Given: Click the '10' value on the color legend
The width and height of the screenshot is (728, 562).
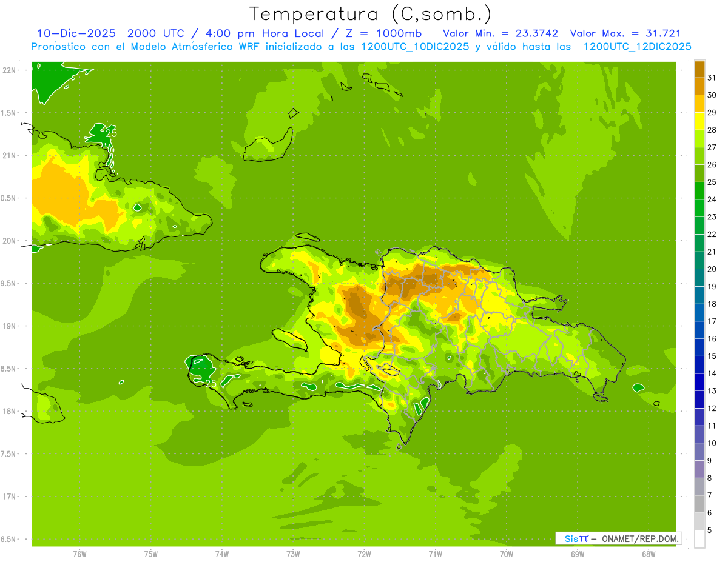Looking at the screenshot, I should [x=712, y=443].
